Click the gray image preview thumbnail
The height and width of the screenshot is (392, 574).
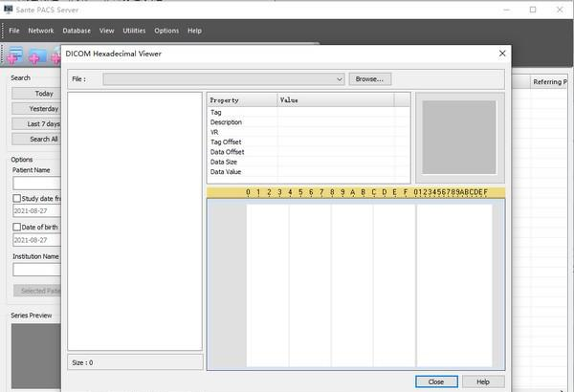click(x=459, y=138)
